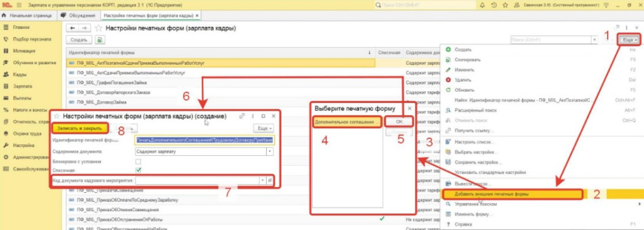The image size is (644, 230).
Task: Click the green document icon beside Создать
Action: [99, 40]
